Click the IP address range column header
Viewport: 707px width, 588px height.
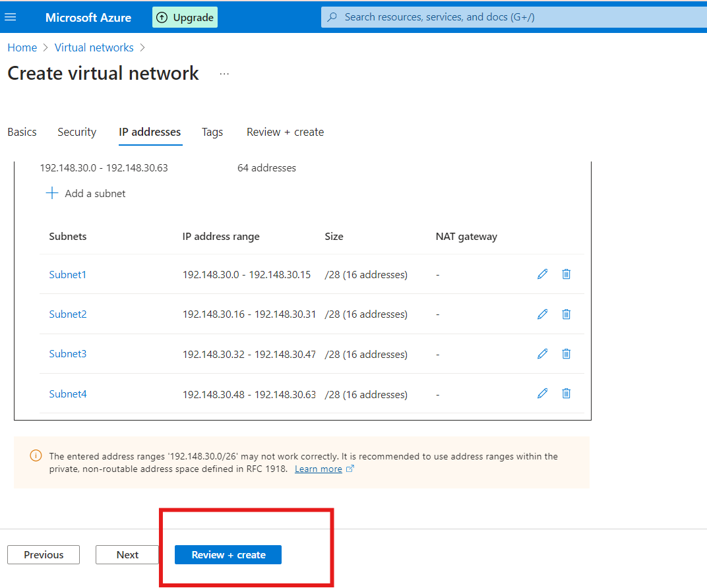[x=221, y=237]
